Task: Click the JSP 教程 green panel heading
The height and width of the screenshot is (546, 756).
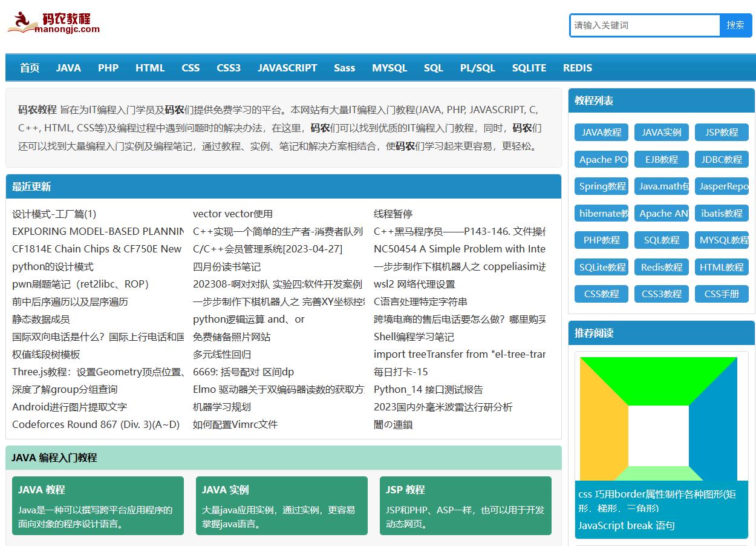Action: pyautogui.click(x=406, y=489)
